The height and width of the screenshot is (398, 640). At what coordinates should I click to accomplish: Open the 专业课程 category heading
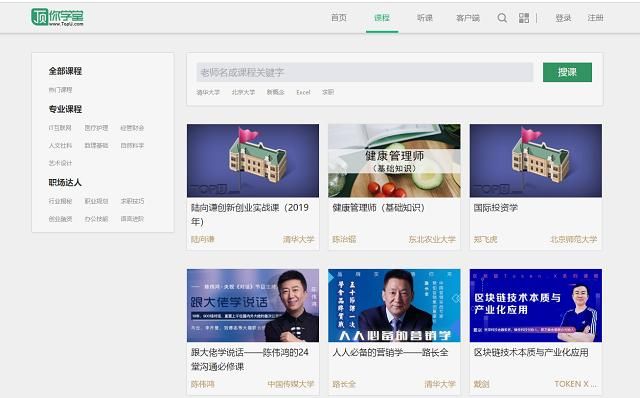click(x=65, y=109)
